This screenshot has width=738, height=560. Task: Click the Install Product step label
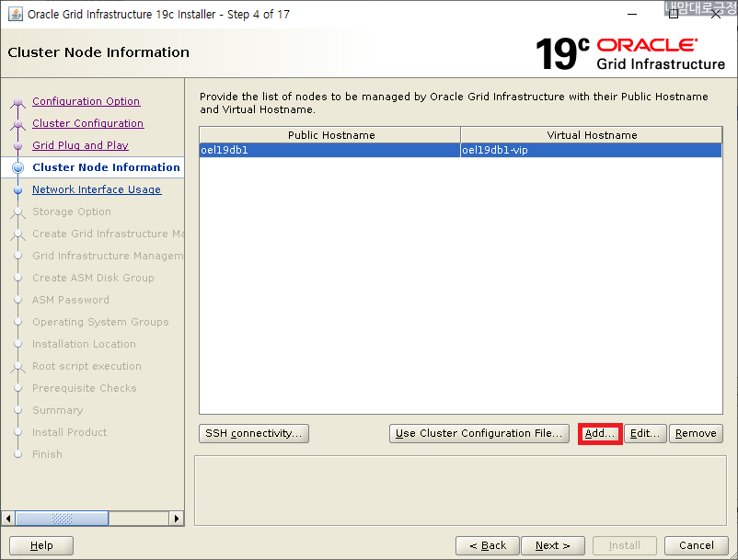pos(69,432)
